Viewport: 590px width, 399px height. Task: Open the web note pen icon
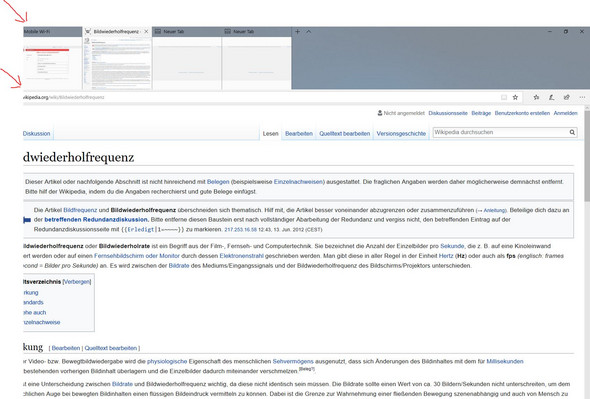pyautogui.click(x=551, y=97)
